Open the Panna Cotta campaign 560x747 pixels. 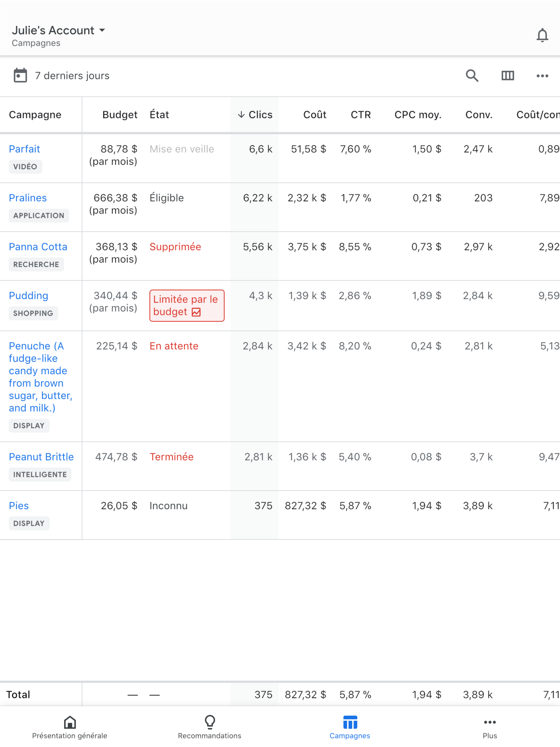click(38, 247)
